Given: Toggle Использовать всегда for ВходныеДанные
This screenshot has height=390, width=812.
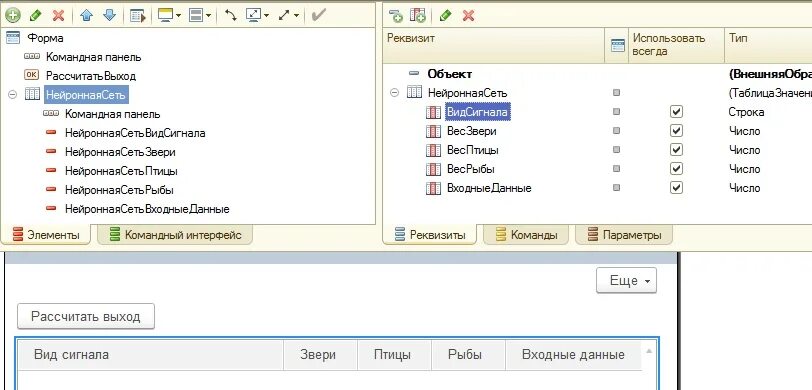Looking at the screenshot, I should tap(676, 187).
